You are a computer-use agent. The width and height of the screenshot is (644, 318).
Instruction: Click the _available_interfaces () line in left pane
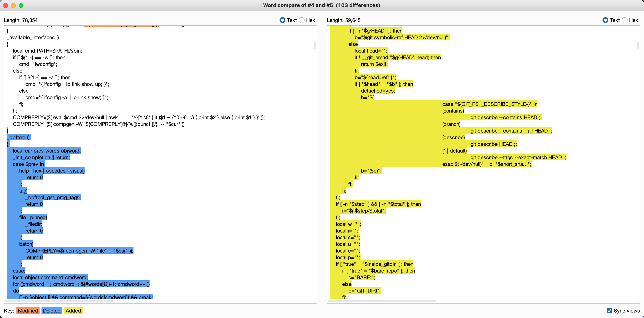33,38
